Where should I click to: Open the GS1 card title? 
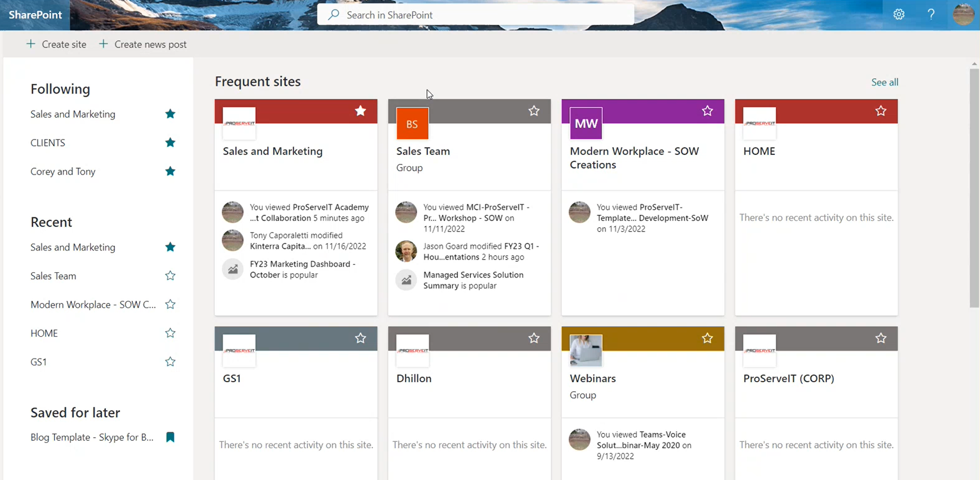coord(232,379)
